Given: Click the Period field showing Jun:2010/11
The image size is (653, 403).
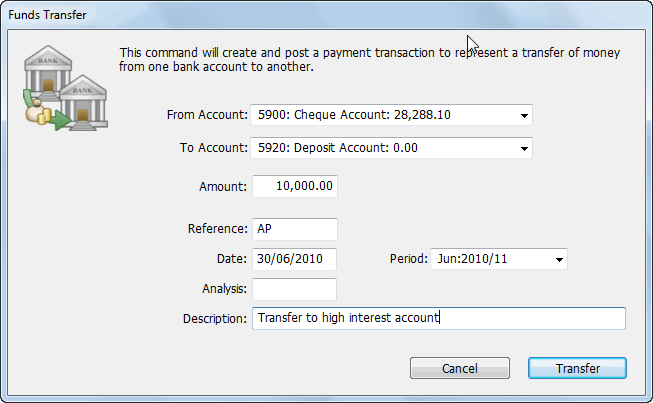Looking at the screenshot, I should [498, 259].
